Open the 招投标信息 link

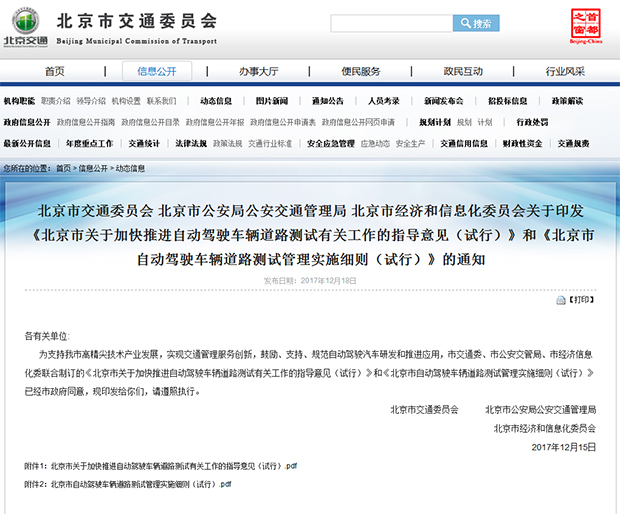(x=508, y=101)
